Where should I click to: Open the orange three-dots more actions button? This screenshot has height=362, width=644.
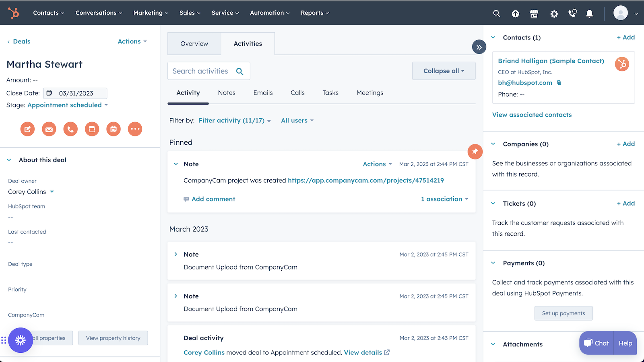click(x=135, y=129)
